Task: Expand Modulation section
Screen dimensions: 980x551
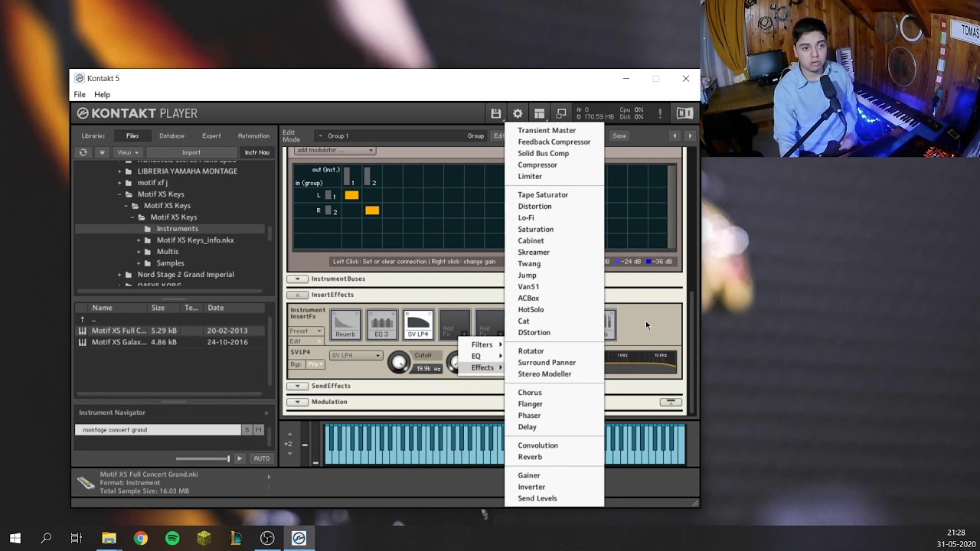Action: (297, 402)
